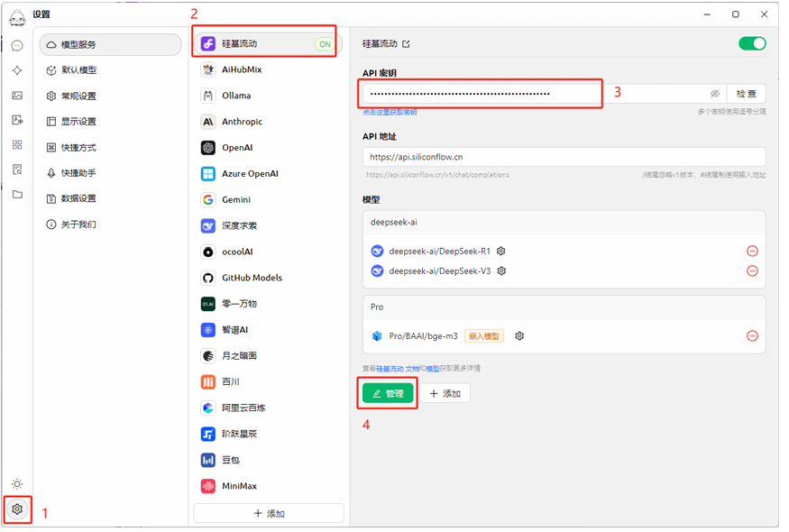Select the 阶跃星辰 provider
Screen dimensions: 789x532
point(268,434)
